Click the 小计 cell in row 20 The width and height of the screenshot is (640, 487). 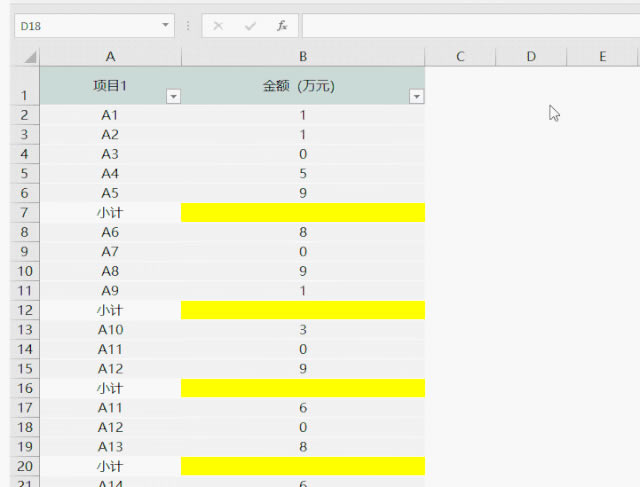[x=110, y=466]
